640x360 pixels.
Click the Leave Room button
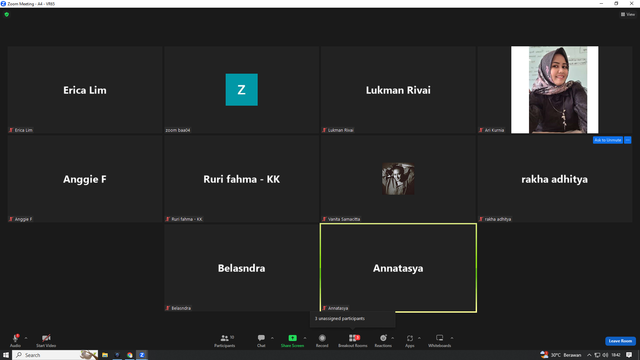coord(620,341)
